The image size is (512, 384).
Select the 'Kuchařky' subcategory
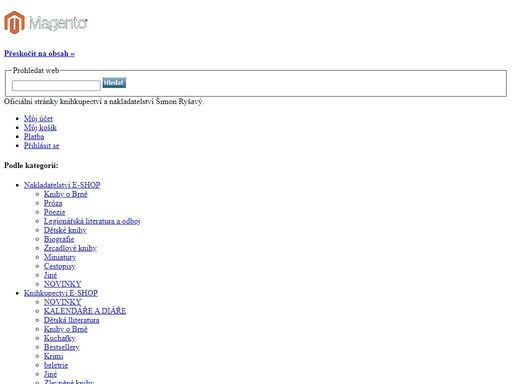pyautogui.click(x=60, y=338)
